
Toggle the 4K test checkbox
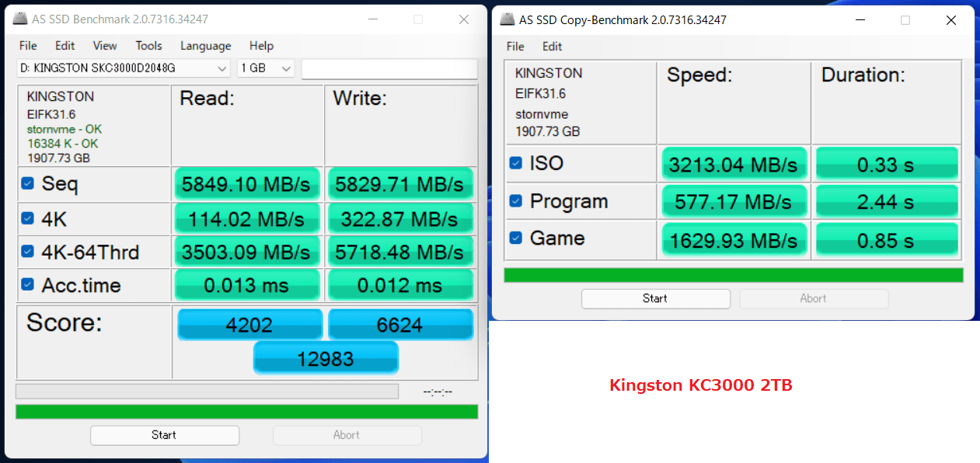coord(28,219)
